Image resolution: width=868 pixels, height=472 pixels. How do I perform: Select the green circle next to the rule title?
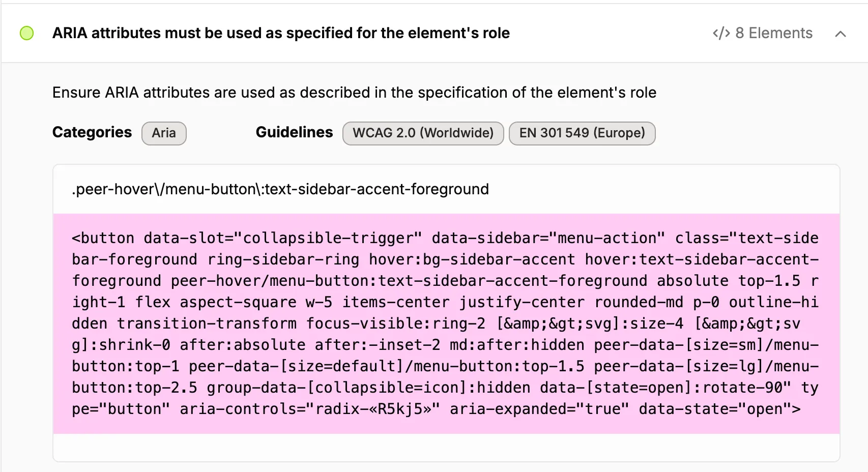26,34
